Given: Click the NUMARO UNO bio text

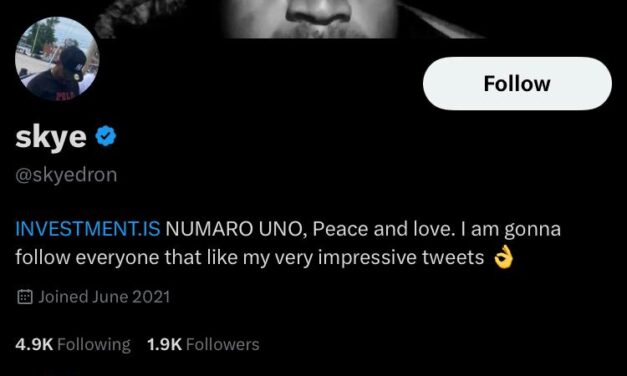Looking at the screenshot, I should point(236,229).
